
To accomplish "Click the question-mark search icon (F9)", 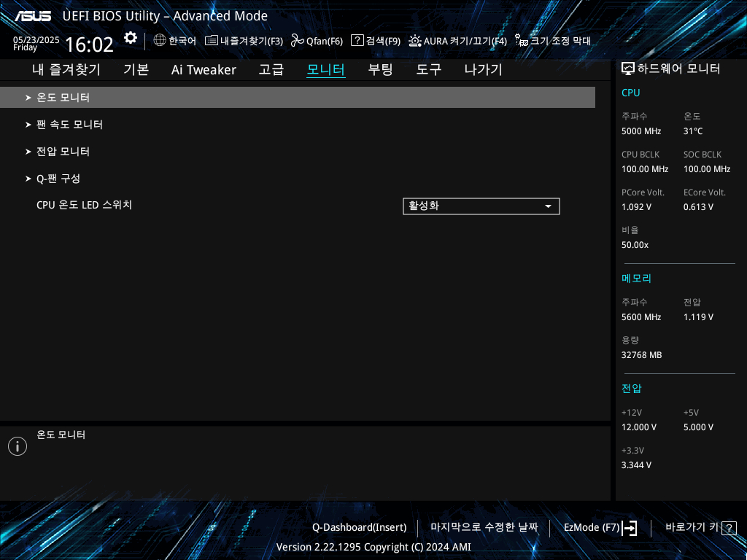I will [357, 40].
